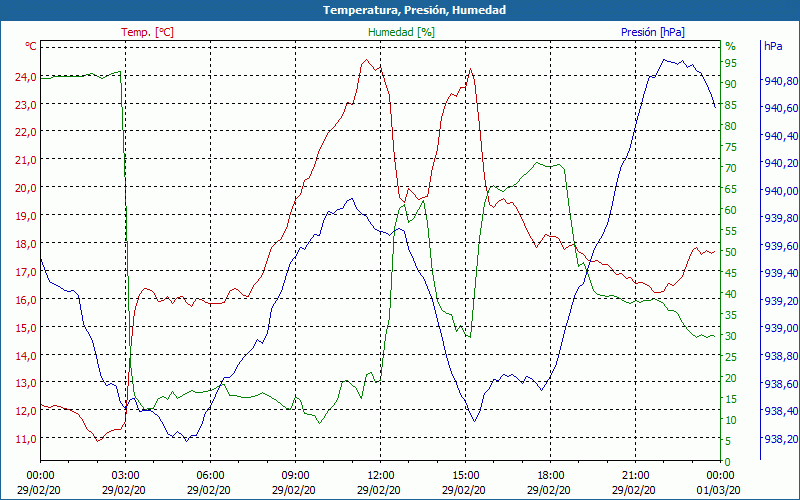Viewport: 800px width, 500px height.
Task: Click the 940,60 pressure axis value
Action: 781,108
